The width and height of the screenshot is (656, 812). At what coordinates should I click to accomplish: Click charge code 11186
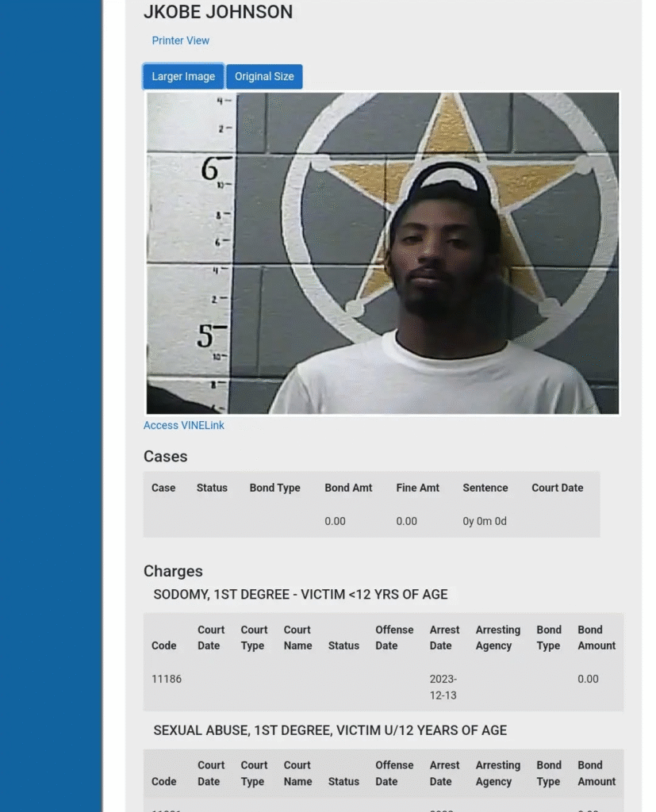167,679
